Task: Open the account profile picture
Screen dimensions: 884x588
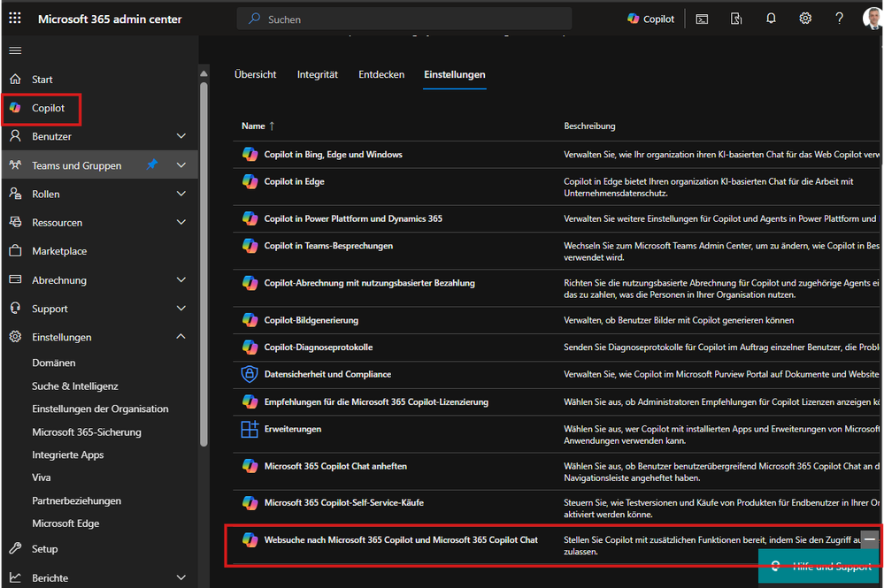Action: click(x=872, y=19)
